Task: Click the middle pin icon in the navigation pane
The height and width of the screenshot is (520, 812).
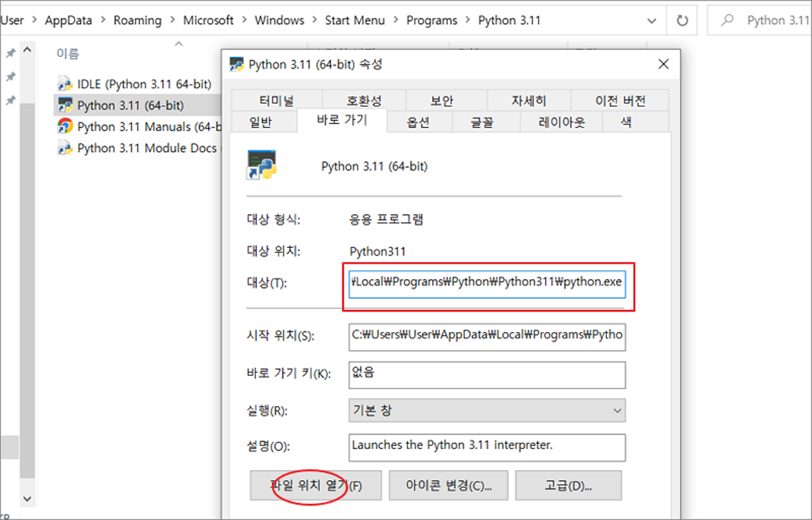Action: click(10, 77)
